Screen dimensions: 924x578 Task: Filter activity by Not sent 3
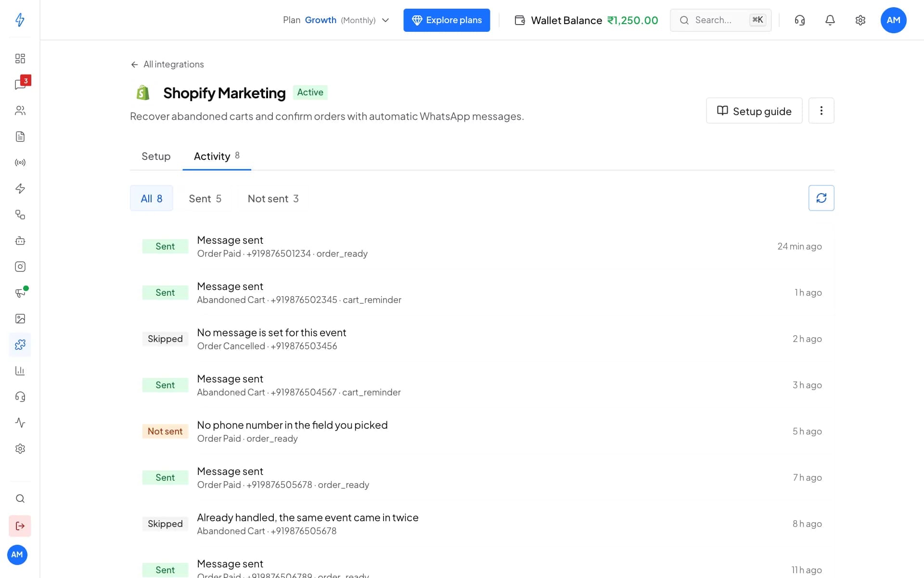click(x=273, y=198)
